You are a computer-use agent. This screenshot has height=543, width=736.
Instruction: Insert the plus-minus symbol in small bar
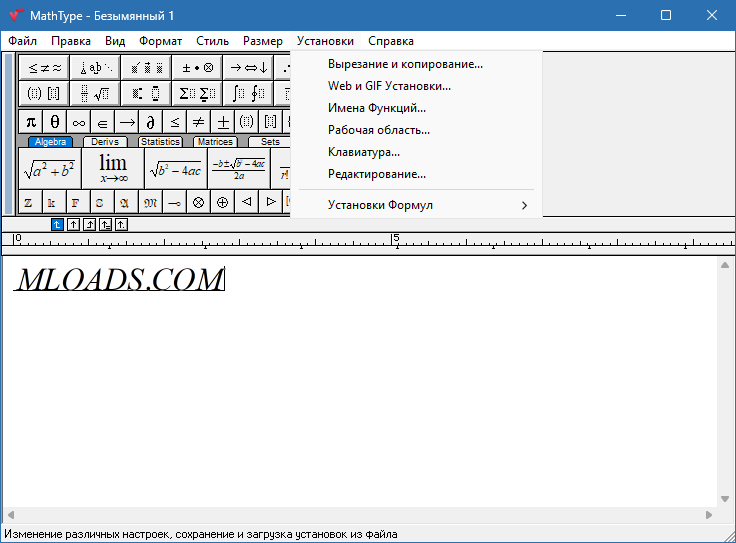[223, 122]
